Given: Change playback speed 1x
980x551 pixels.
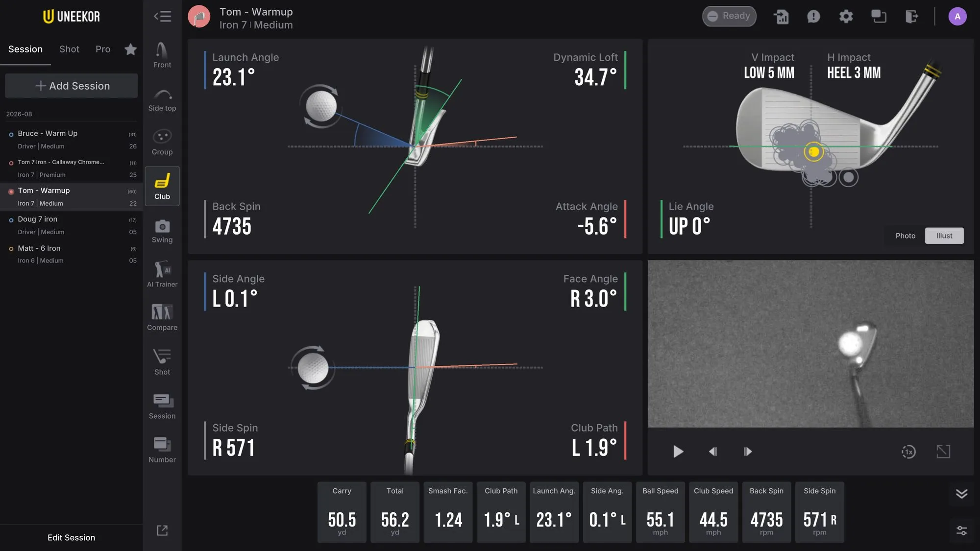Looking at the screenshot, I should [x=908, y=452].
